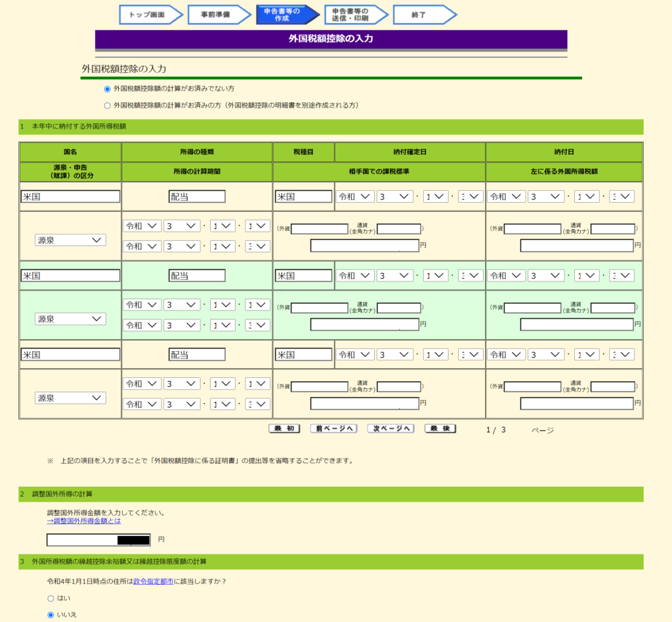This screenshot has width=672, height=622.
Task: Select 外国税額控除額の計算がお済みの方 radio
Action: 107,106
